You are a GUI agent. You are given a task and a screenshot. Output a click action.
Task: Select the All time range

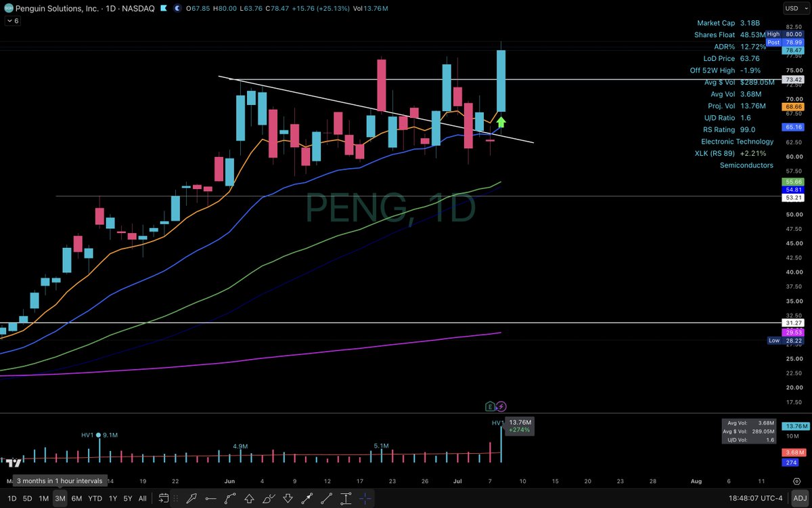(x=142, y=499)
